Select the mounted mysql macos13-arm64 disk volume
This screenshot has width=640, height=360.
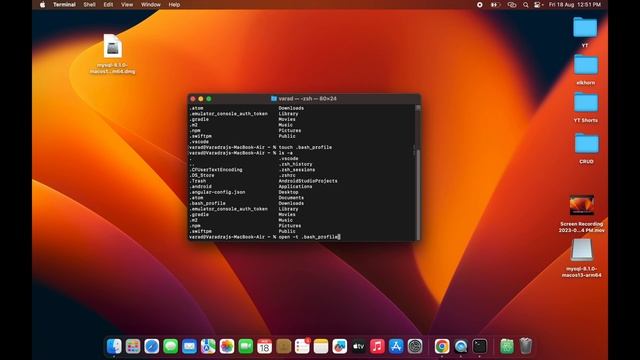[582, 250]
